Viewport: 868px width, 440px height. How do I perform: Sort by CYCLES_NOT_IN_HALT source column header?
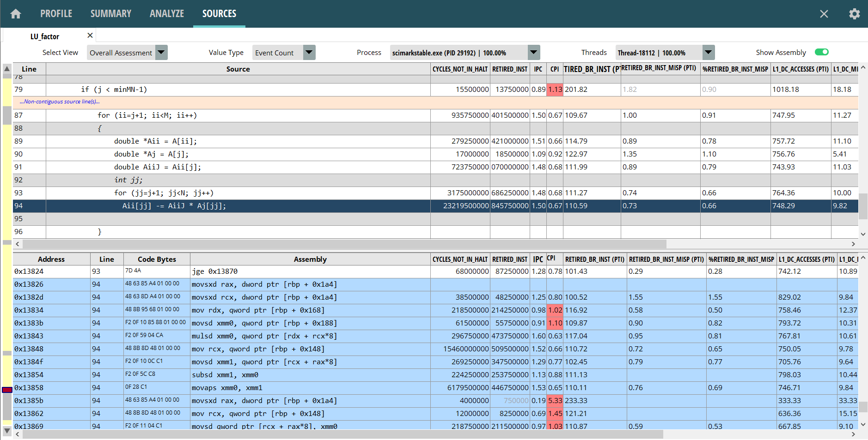(x=459, y=69)
